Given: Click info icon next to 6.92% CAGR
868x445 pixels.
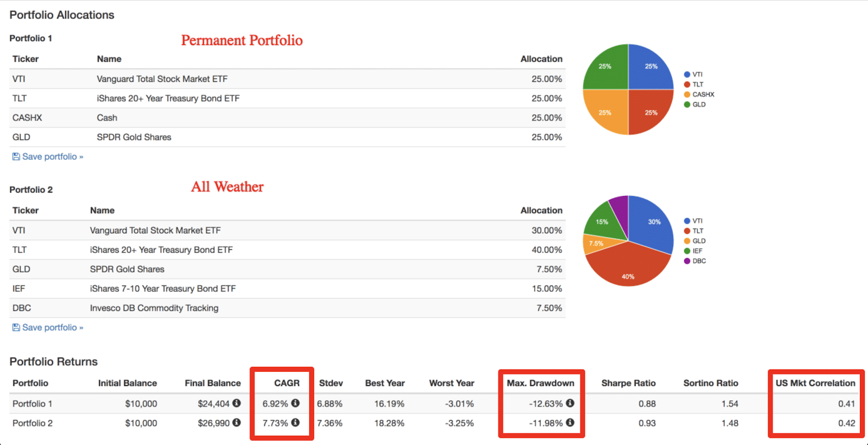Looking at the screenshot, I should [295, 403].
